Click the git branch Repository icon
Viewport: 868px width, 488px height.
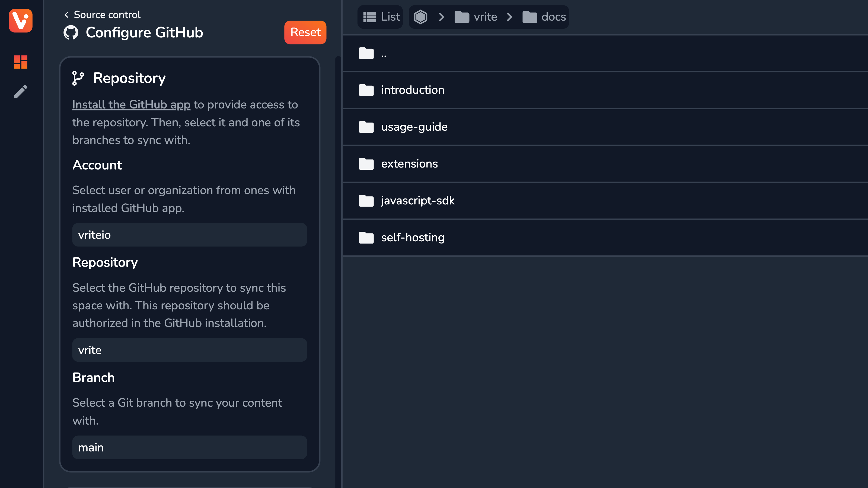tap(78, 78)
